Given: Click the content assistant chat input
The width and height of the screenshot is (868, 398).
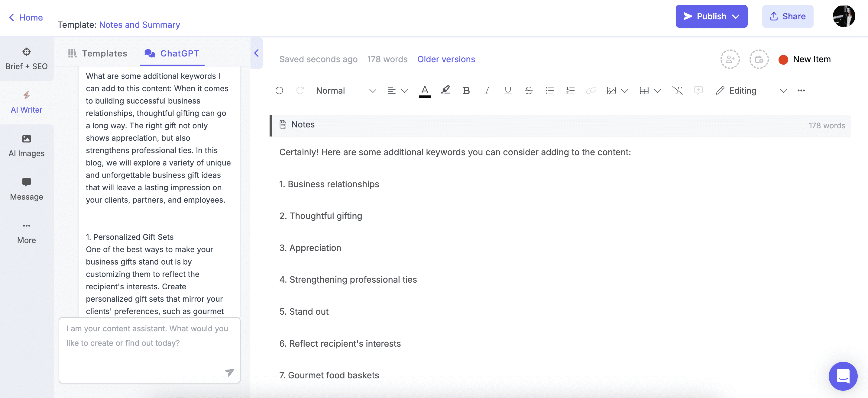Looking at the screenshot, I should coord(149,350).
